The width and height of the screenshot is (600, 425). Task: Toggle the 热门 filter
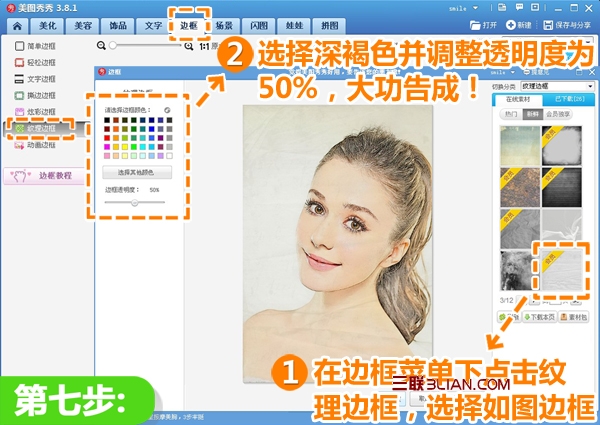[511, 114]
